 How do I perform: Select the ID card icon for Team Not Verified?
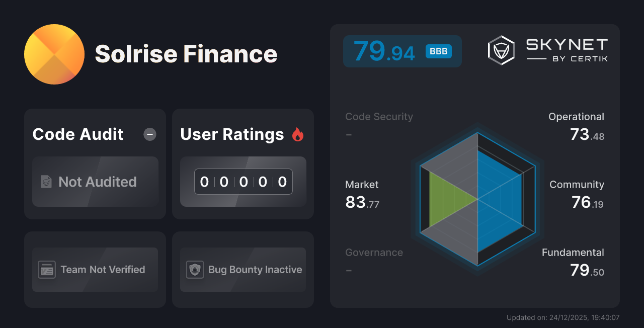(46, 270)
